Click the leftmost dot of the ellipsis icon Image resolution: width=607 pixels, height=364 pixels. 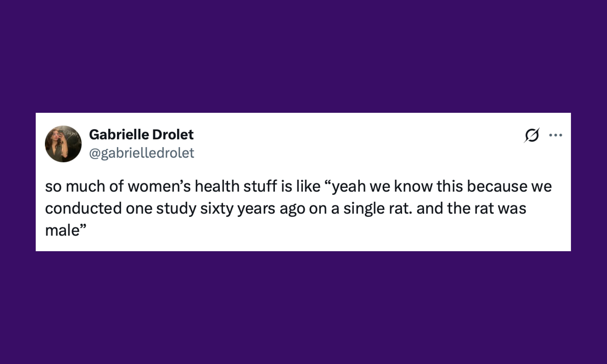point(551,135)
